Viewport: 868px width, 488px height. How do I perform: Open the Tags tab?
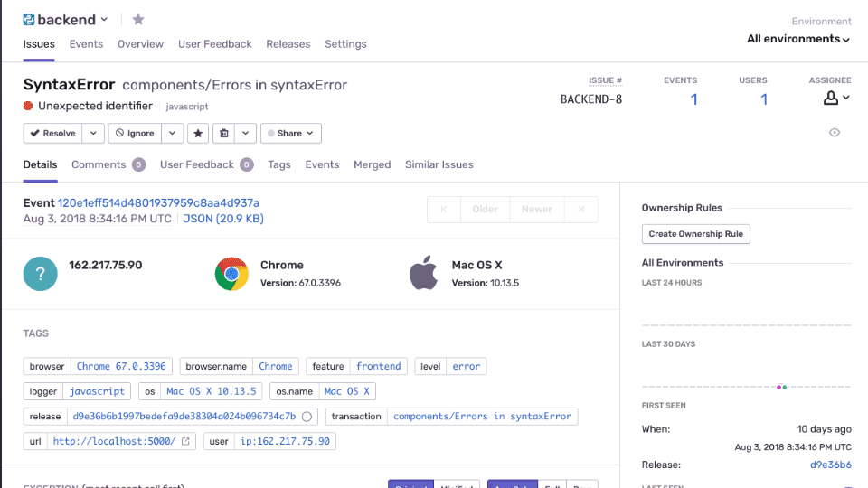[x=279, y=164]
